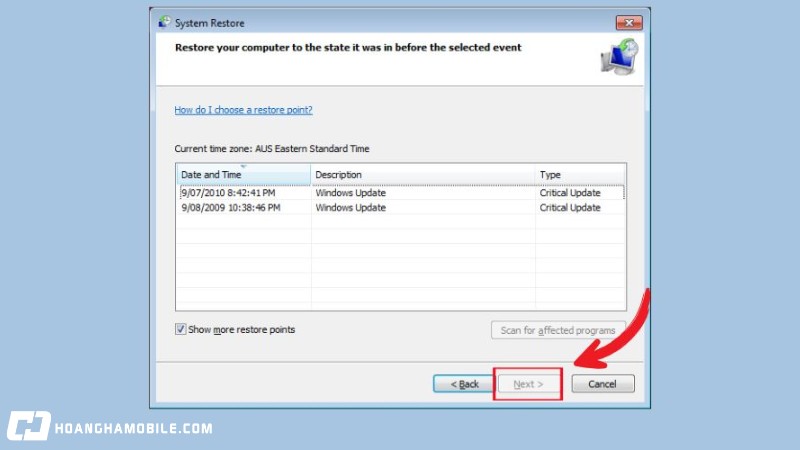Close the System Restore dialog
The width and height of the screenshot is (800, 450).
[629, 23]
